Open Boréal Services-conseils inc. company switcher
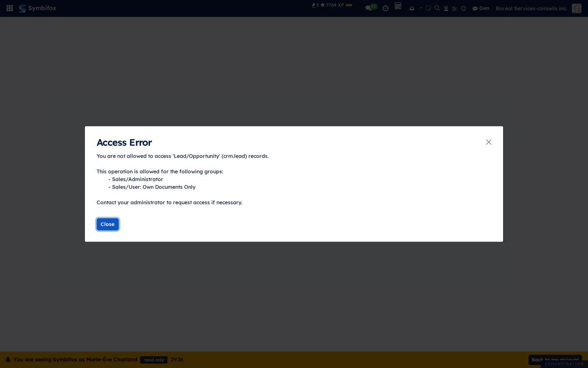 click(x=531, y=8)
